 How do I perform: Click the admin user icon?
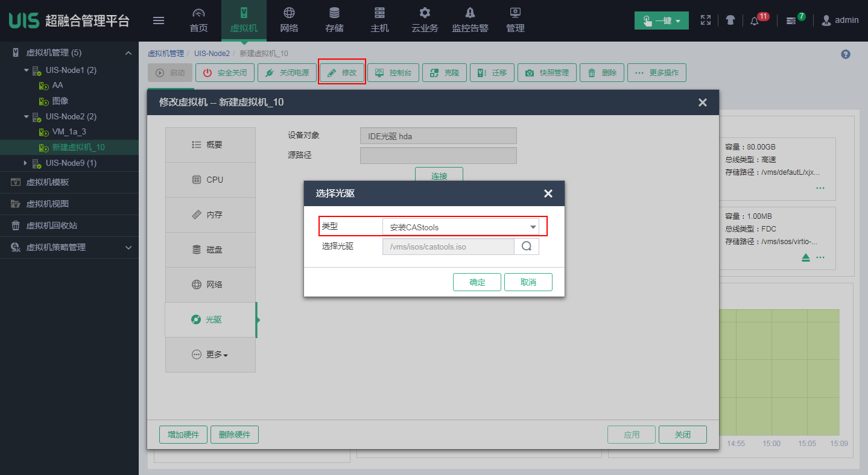pos(826,20)
